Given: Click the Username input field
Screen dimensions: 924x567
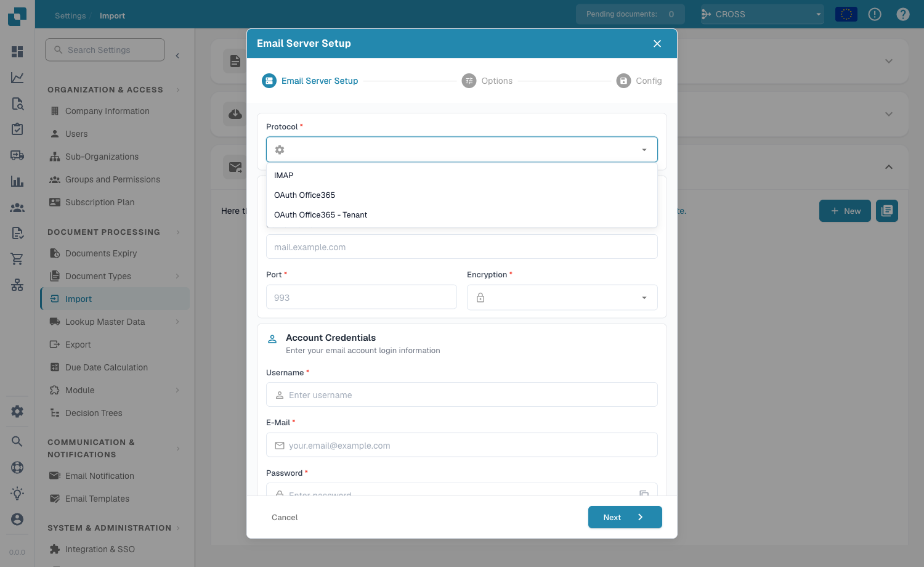Looking at the screenshot, I should click(x=461, y=394).
